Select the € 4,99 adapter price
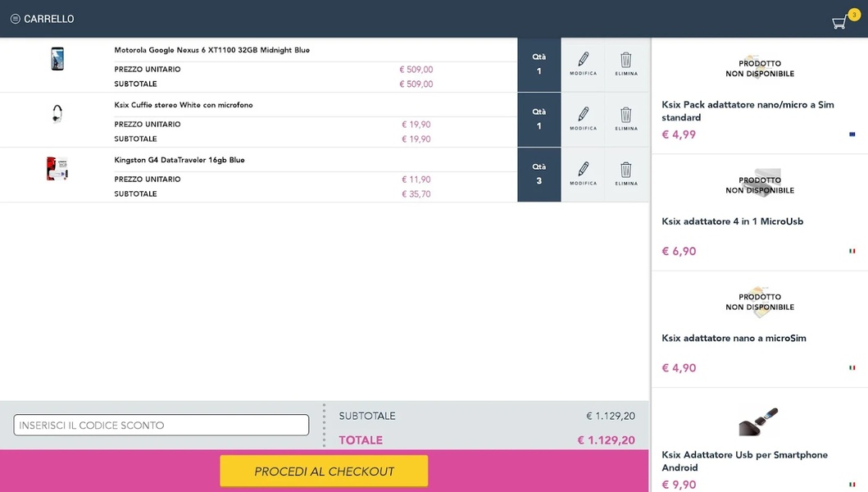868x492 pixels. 679,134
